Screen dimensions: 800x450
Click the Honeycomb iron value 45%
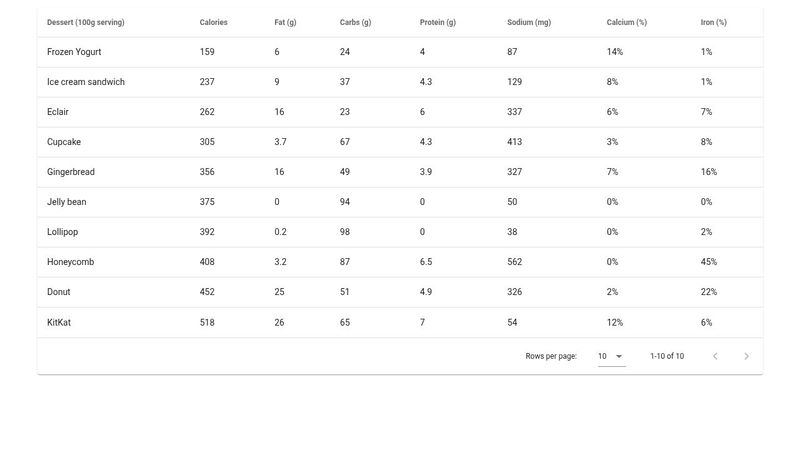[709, 262]
